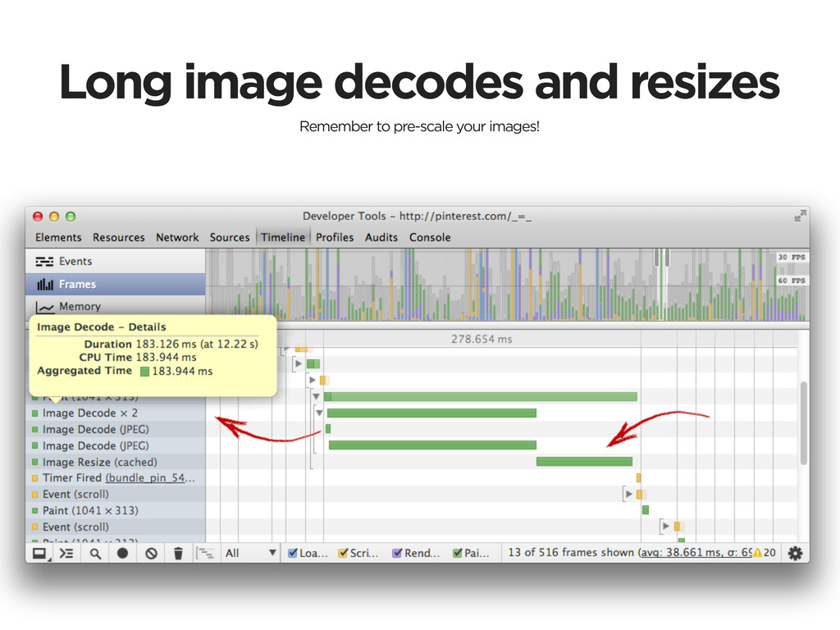Open the All duration filter dropdown

tap(251, 554)
